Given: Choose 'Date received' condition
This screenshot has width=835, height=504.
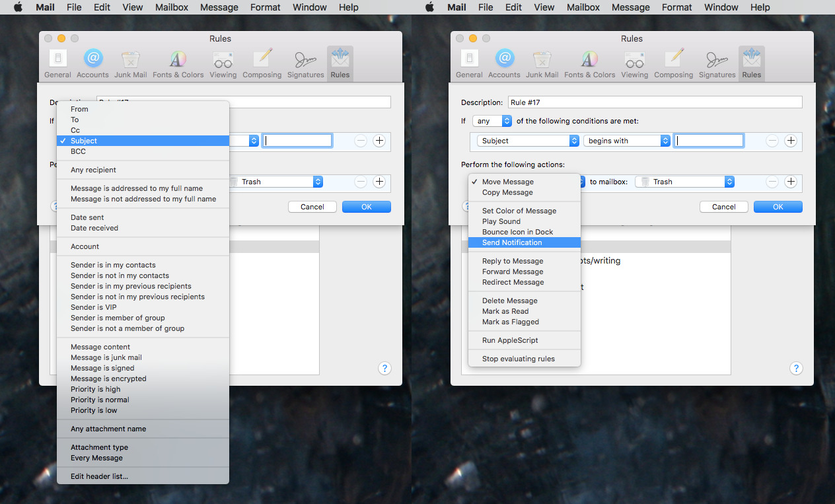Looking at the screenshot, I should tap(143, 228).
